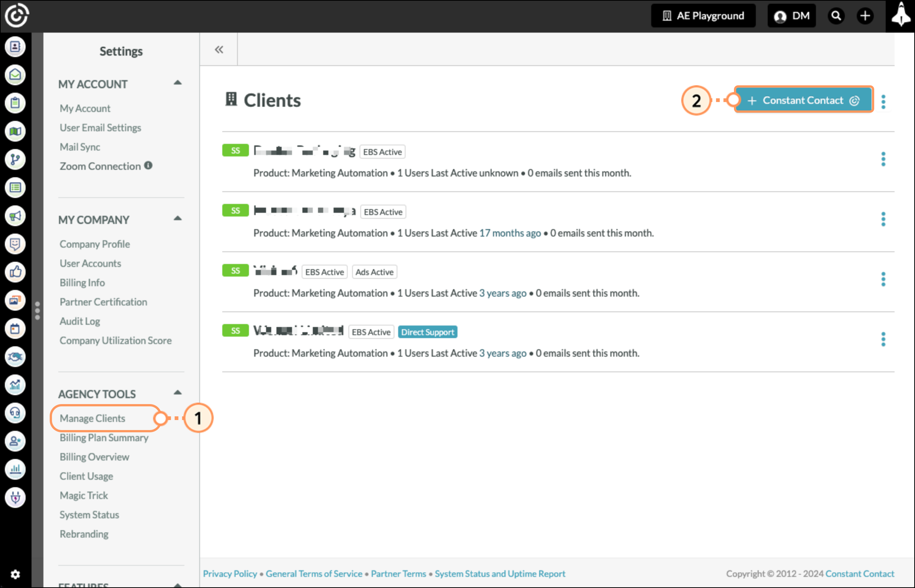Open the AE Playground account switcher

pos(703,16)
